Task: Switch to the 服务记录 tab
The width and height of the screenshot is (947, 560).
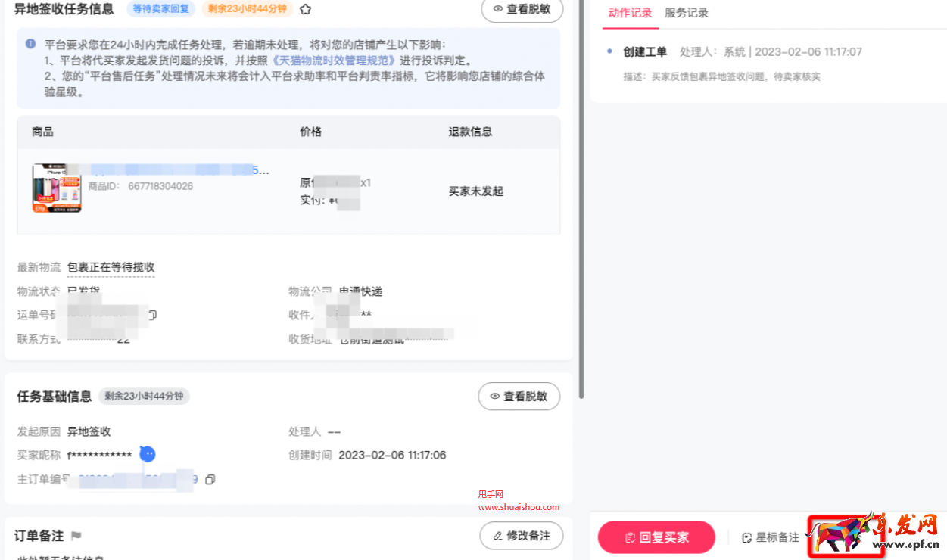Action: 687,12
